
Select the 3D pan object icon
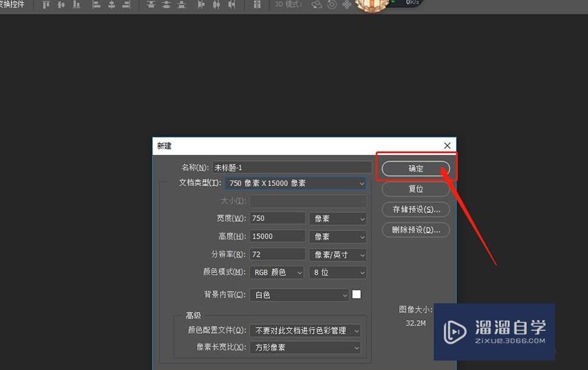tap(347, 5)
